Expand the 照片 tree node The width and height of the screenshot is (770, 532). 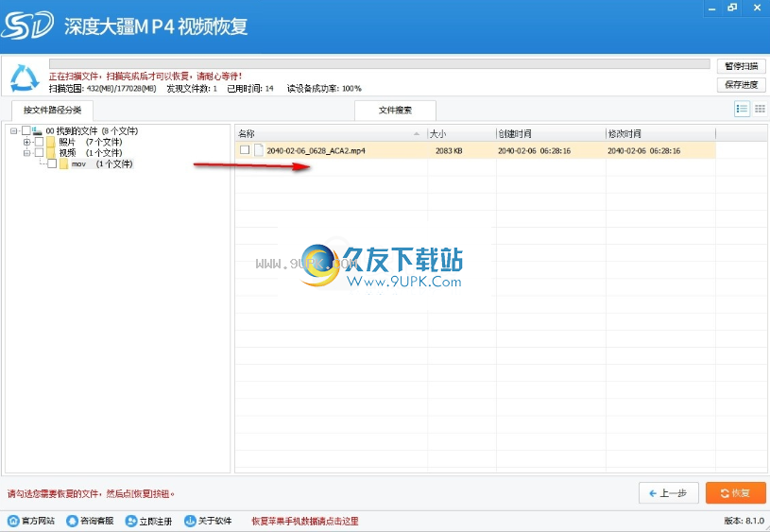[x=27, y=142]
